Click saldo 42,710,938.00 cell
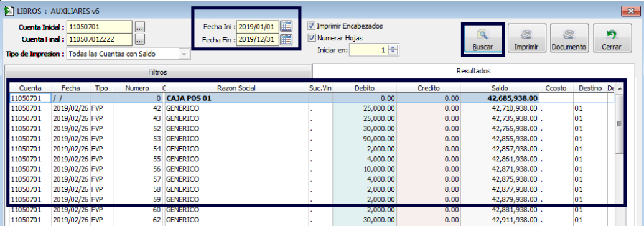 (x=515, y=108)
